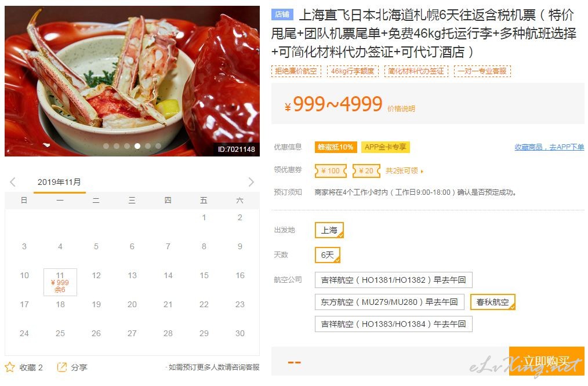Go to previous month arrow
This screenshot has width=588, height=386.
coord(12,182)
